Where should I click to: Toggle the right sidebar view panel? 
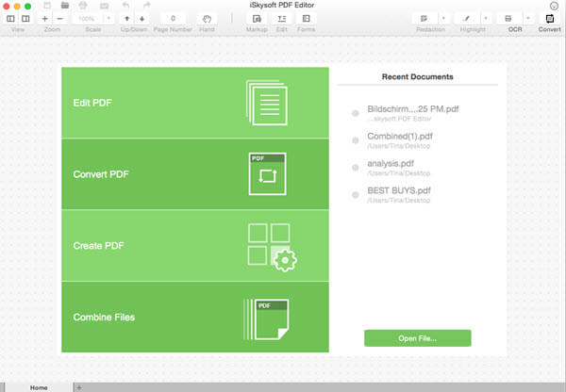25,19
